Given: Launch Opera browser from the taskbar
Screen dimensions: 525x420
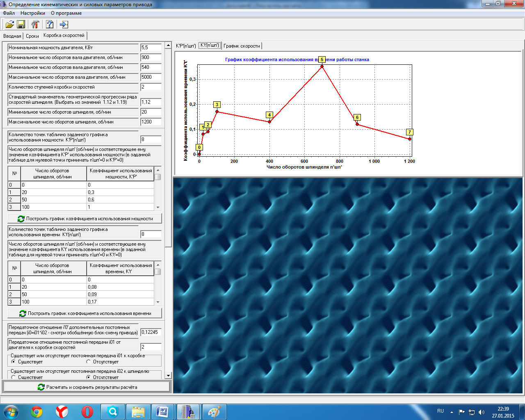Looking at the screenshot, I should [87, 412].
